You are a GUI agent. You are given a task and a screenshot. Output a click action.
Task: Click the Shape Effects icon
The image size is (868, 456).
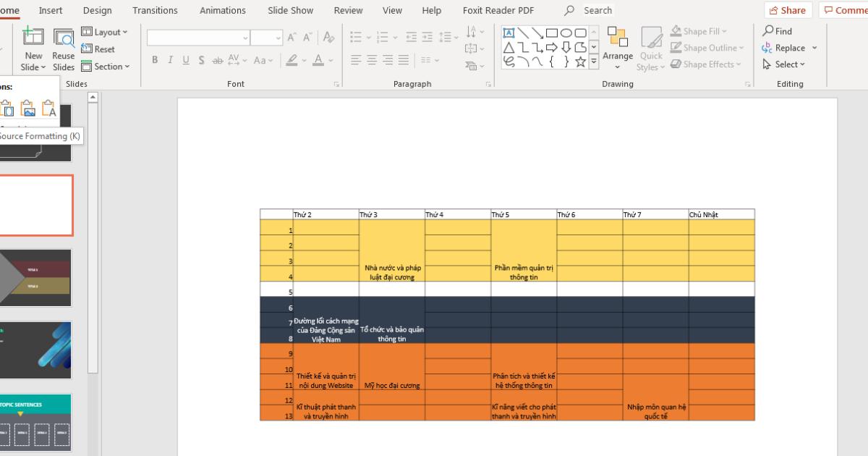pos(706,64)
